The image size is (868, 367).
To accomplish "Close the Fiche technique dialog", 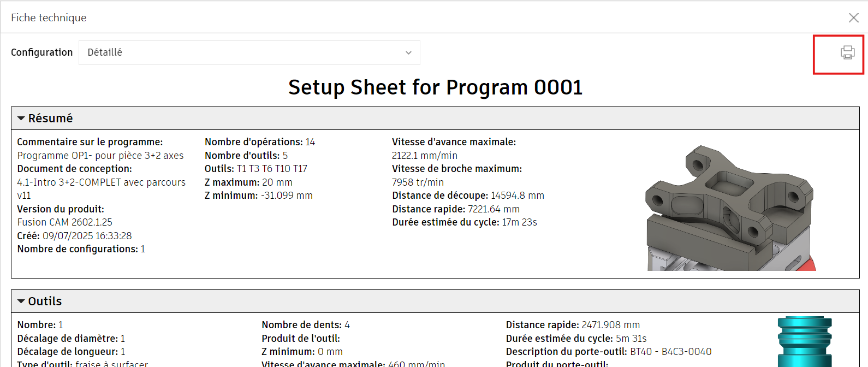I will [x=854, y=17].
